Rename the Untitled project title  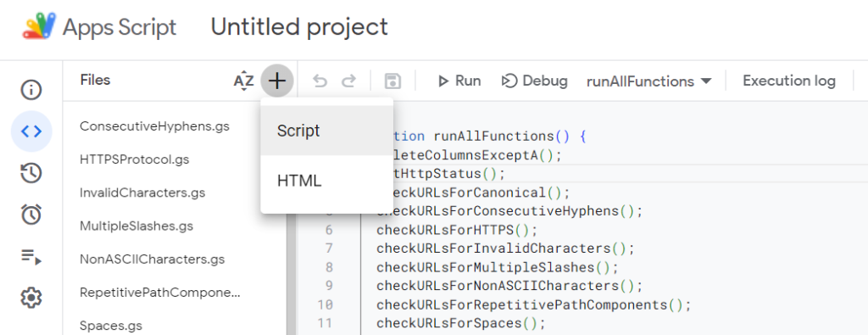(x=299, y=27)
